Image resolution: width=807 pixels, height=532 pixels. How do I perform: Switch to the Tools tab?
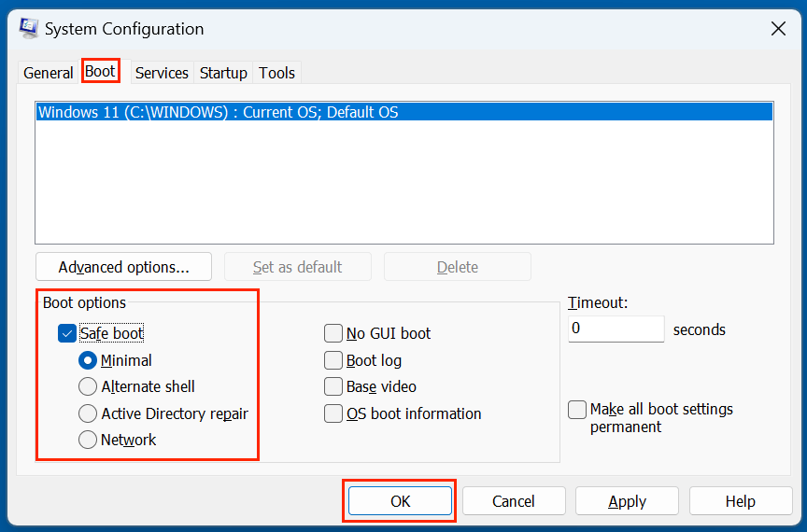coord(276,73)
